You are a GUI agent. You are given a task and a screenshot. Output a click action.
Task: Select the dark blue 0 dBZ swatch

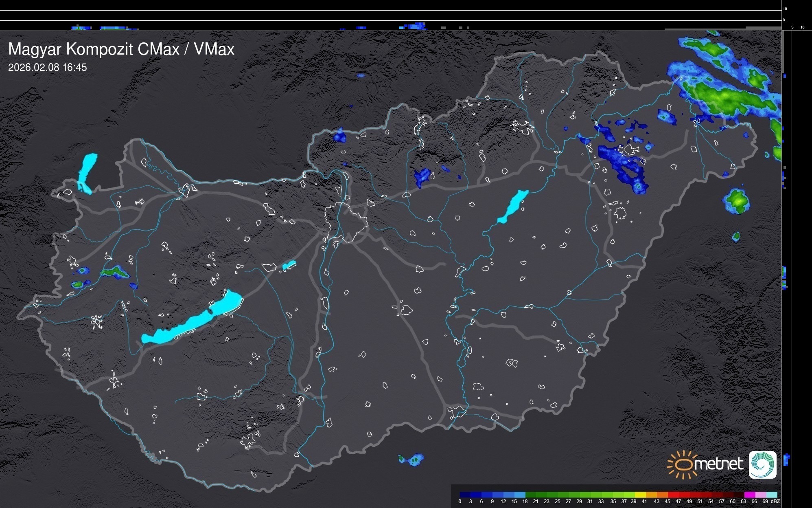pyautogui.click(x=465, y=495)
